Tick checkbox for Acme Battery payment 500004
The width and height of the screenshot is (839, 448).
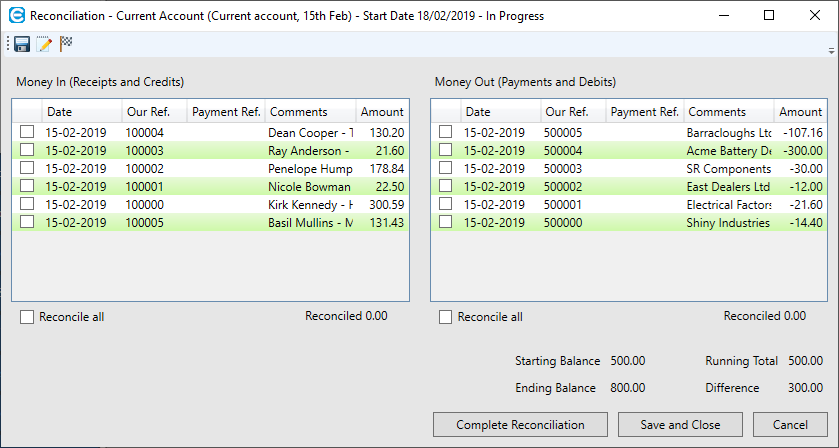click(x=446, y=150)
